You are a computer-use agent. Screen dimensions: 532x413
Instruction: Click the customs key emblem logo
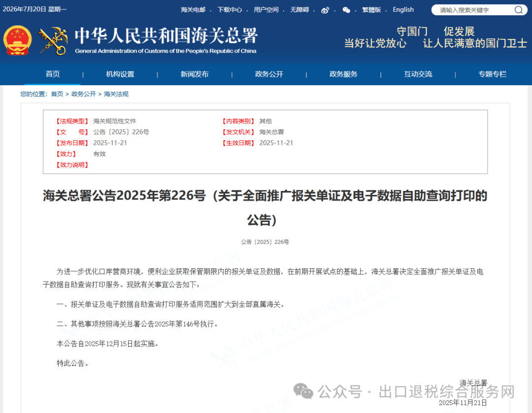coord(53,41)
